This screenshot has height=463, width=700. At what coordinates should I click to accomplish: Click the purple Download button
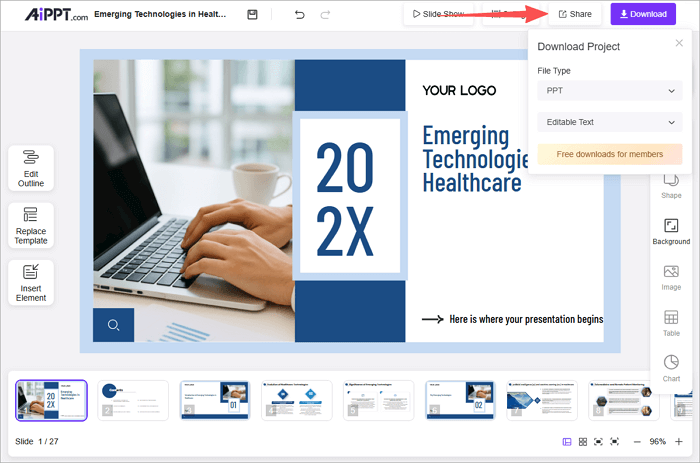(x=643, y=14)
